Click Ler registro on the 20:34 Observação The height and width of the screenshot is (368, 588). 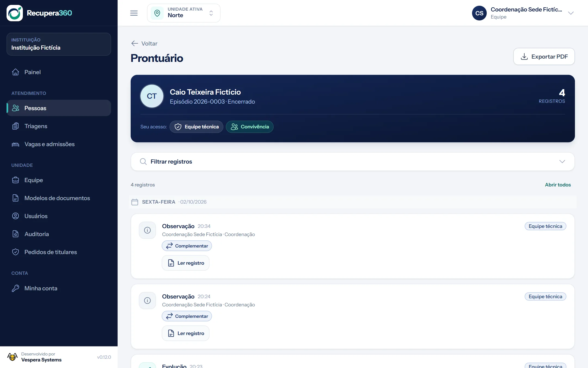click(186, 263)
